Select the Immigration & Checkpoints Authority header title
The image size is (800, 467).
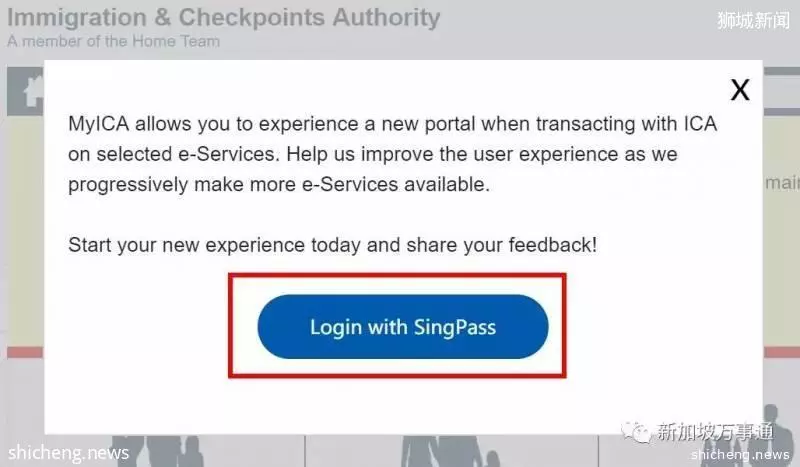pos(223,17)
